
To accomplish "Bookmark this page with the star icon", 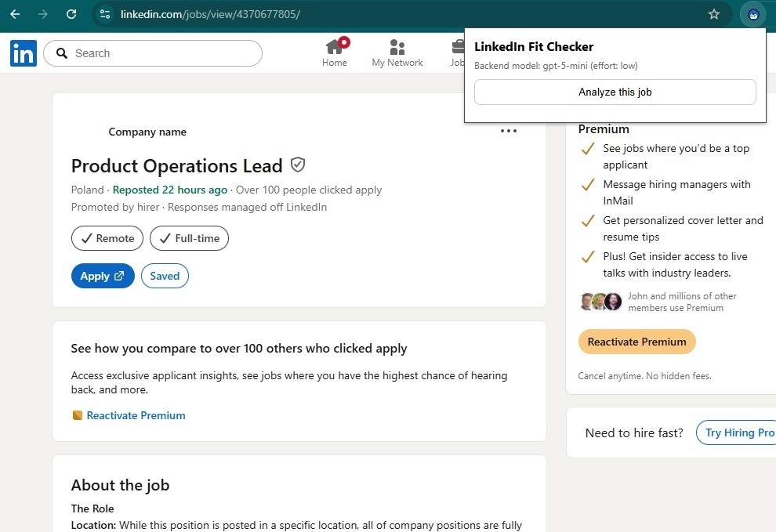I will pos(713,14).
